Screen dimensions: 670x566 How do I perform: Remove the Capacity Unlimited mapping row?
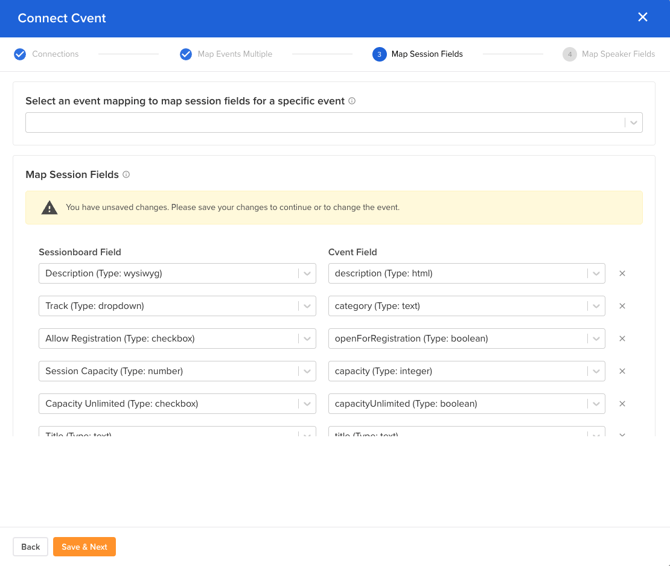[x=622, y=404]
